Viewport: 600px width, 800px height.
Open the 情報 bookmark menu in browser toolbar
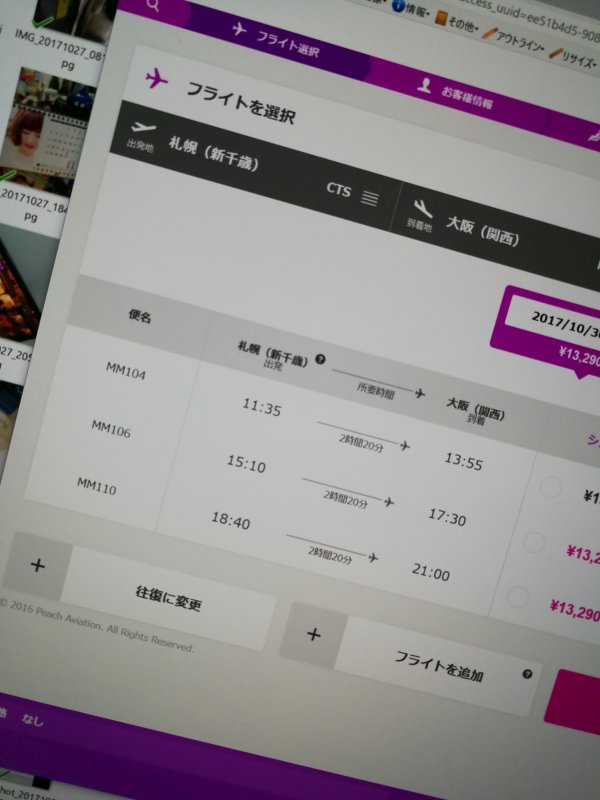[x=412, y=9]
